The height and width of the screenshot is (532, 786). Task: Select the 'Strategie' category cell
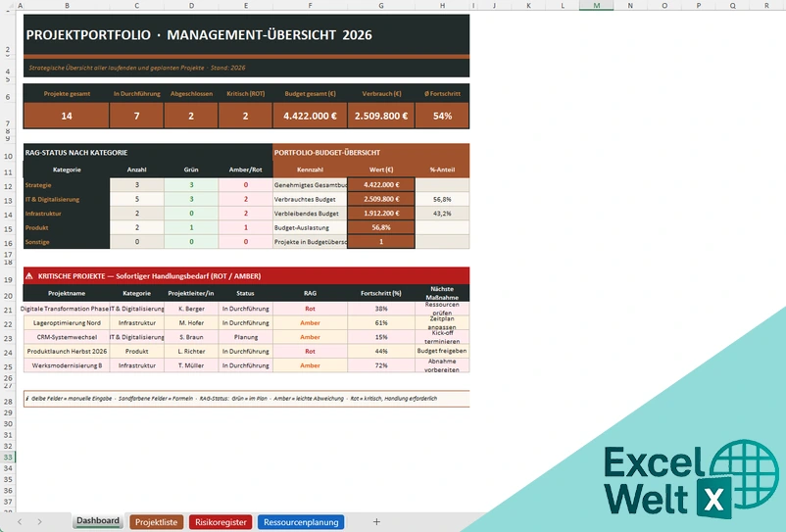67,185
